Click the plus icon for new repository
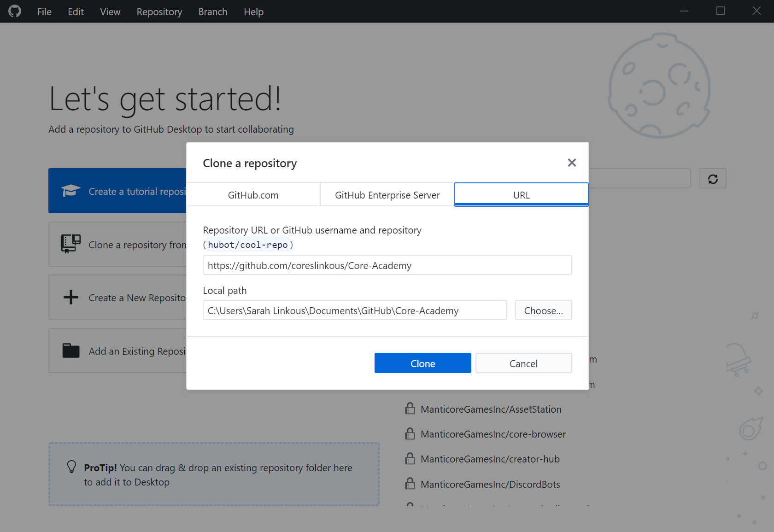Screen dimensions: 774x532 [x=71, y=297]
